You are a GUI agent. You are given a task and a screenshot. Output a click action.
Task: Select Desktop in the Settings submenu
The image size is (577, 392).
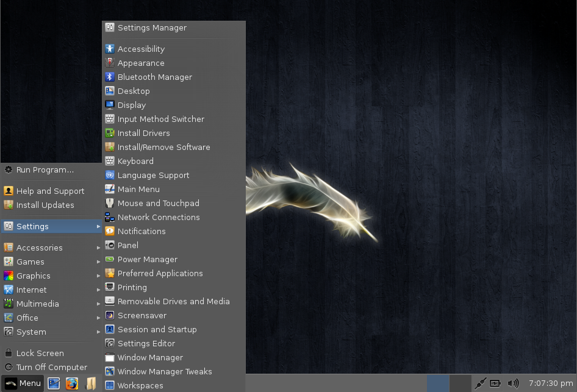pos(174,91)
